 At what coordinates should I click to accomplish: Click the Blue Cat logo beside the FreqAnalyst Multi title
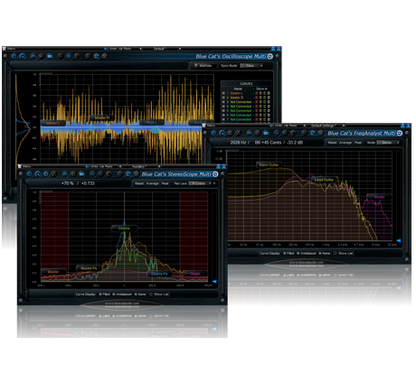[399, 133]
